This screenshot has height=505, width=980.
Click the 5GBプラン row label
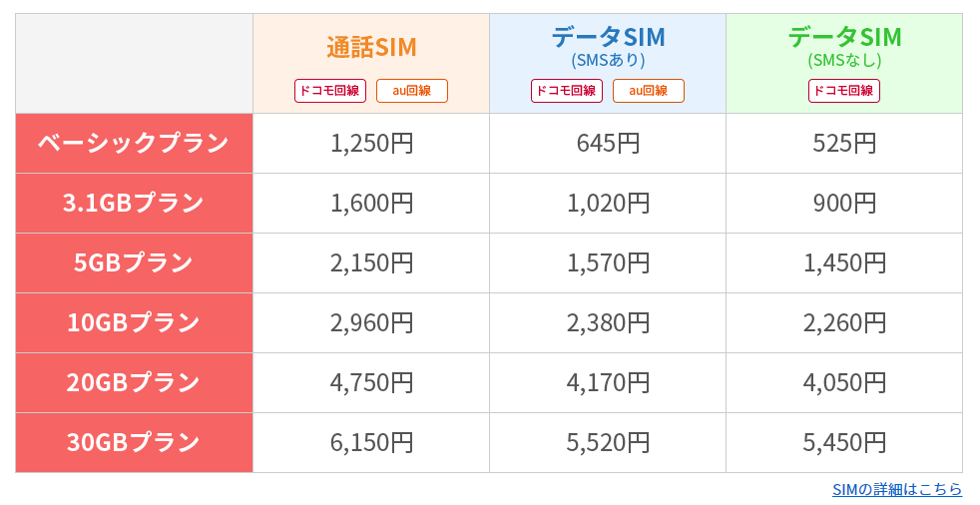134,263
